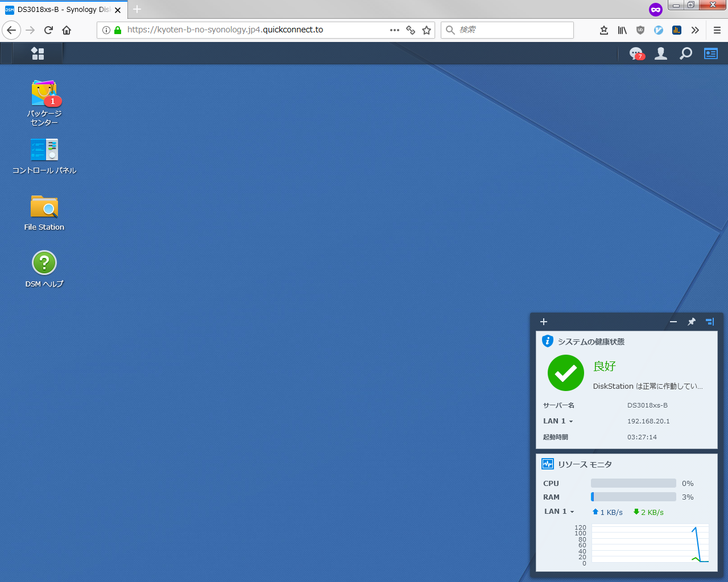Pin the widget panel

coord(692,322)
